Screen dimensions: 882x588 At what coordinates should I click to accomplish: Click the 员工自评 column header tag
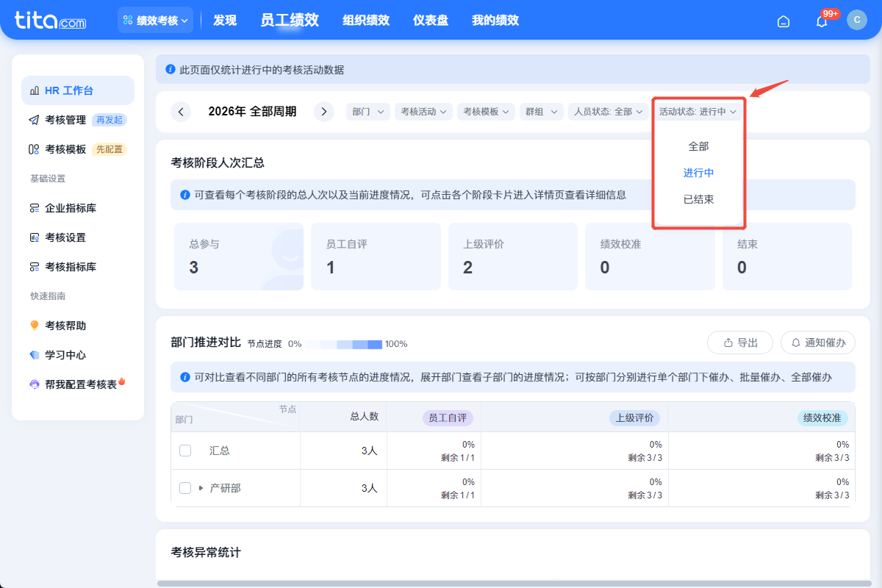[448, 417]
